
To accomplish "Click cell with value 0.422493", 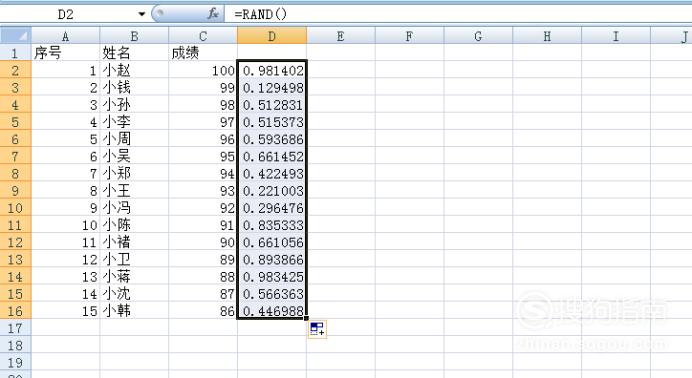I will [x=272, y=173].
